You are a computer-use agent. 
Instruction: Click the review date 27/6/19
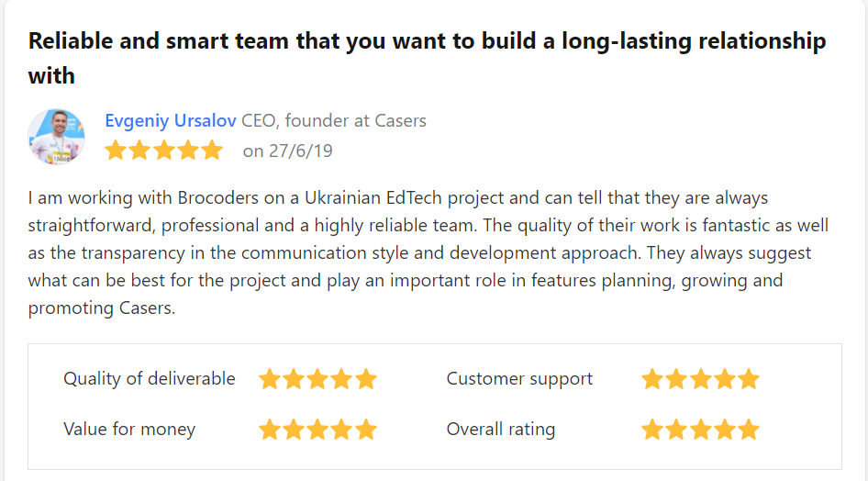[301, 151]
